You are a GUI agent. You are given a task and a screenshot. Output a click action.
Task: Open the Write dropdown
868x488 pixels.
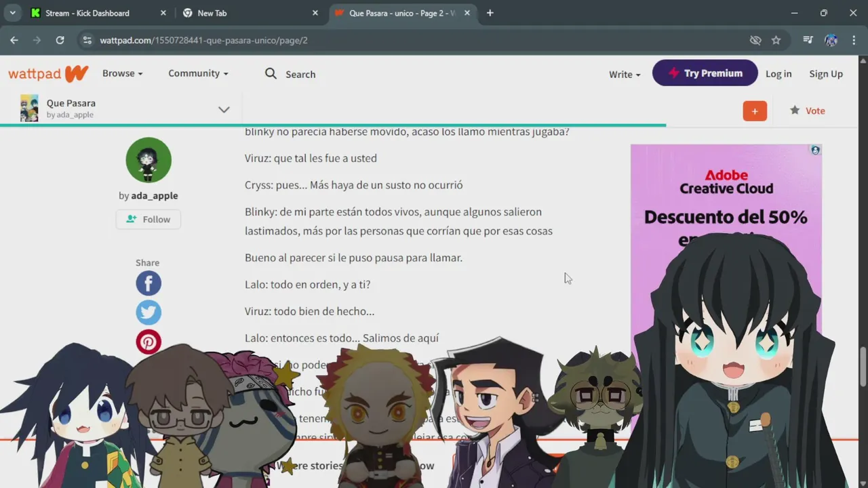pos(625,74)
